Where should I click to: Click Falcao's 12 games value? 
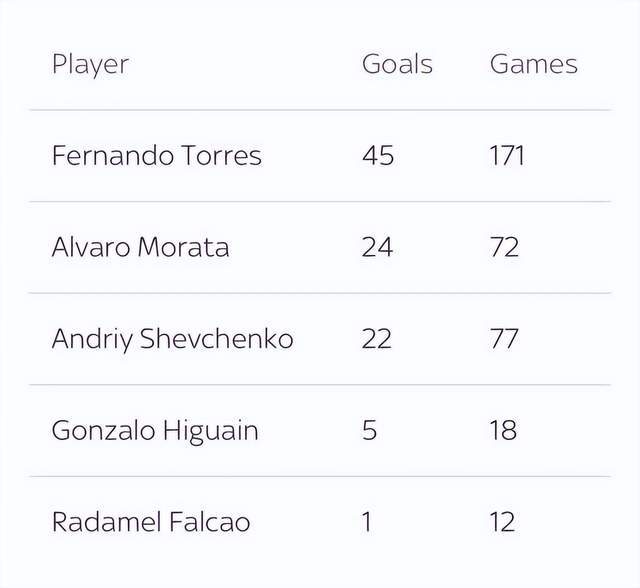coord(502,521)
